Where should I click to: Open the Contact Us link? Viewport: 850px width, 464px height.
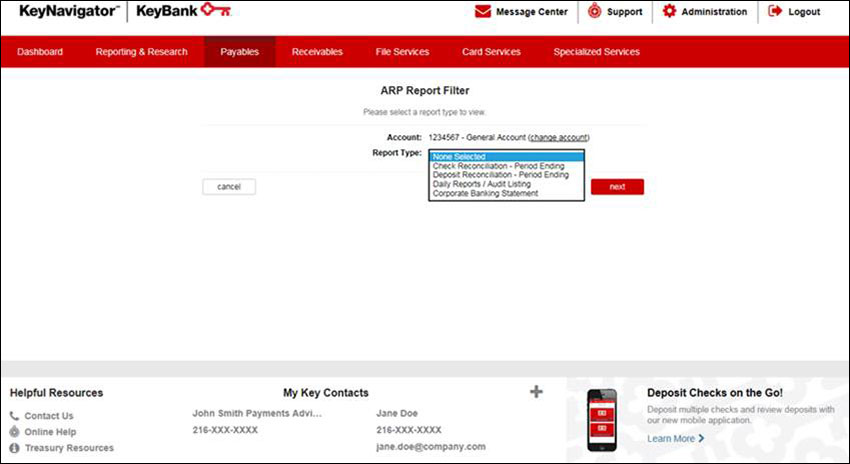click(49, 416)
